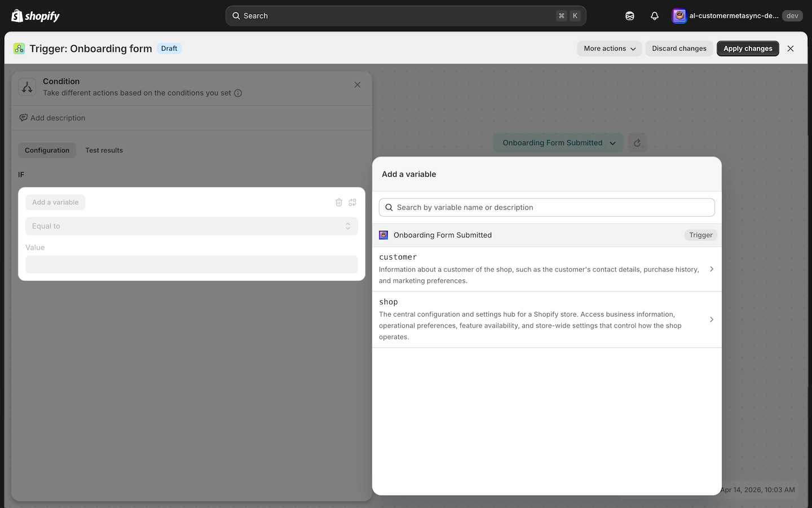The height and width of the screenshot is (508, 812).
Task: Click the Onboarding Form Submitted trigger icon
Action: point(383,235)
